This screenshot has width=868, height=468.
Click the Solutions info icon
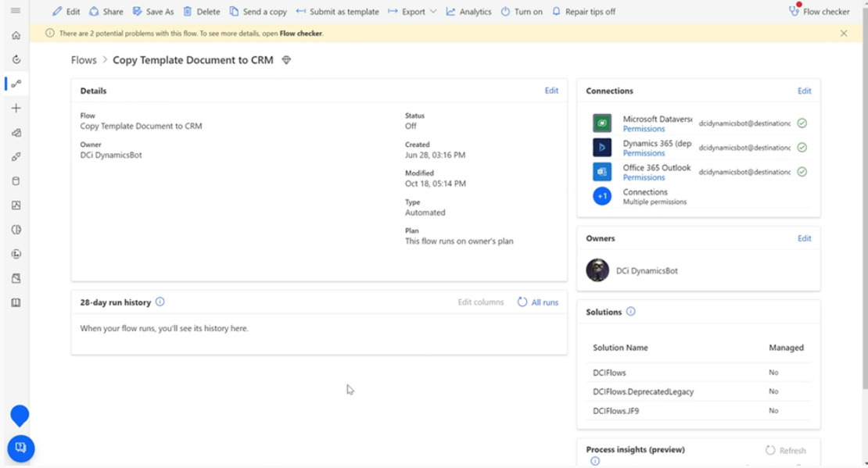click(630, 312)
